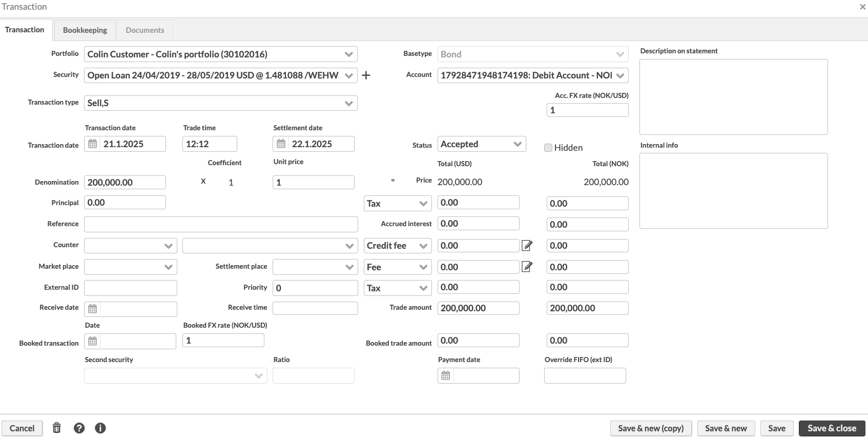Click the Save & new button

tap(726, 428)
